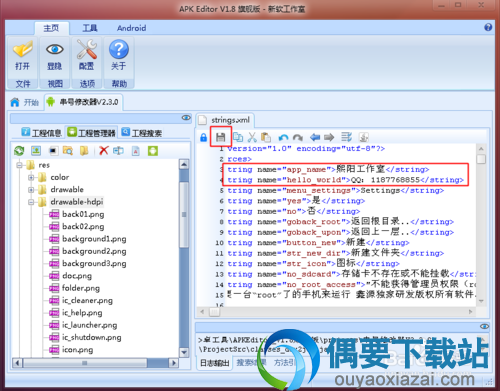Image resolution: width=500 pixels, height=391 pixels.
Task: Expand the drawable folder node
Action: tap(31, 190)
